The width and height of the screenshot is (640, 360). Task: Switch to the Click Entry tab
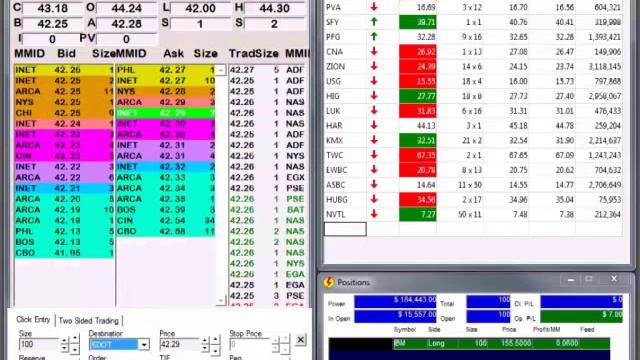pyautogui.click(x=33, y=320)
